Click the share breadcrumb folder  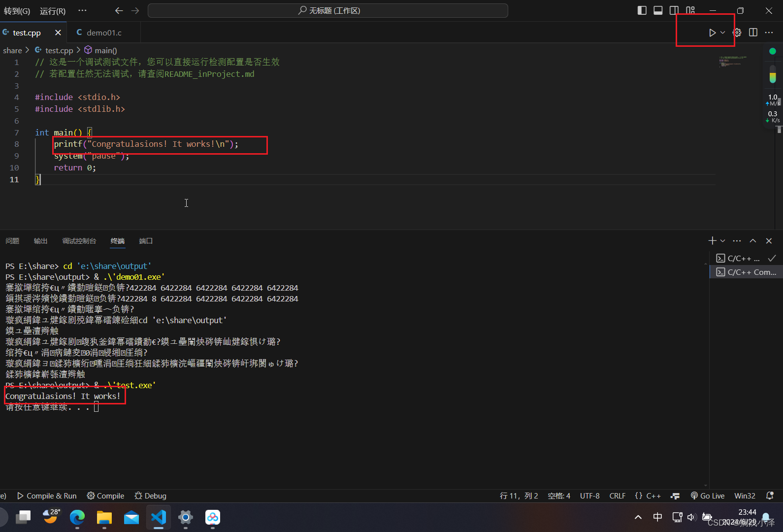pos(12,50)
